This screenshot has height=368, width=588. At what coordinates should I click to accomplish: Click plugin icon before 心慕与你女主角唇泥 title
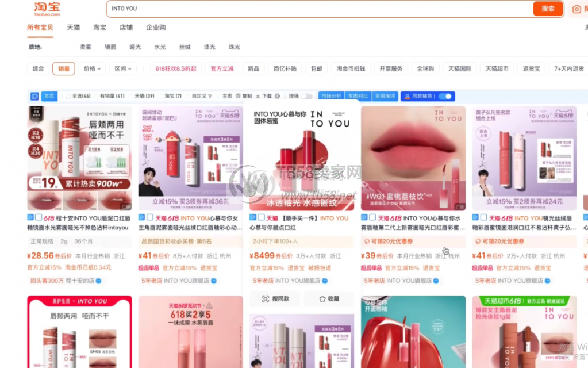pos(141,217)
